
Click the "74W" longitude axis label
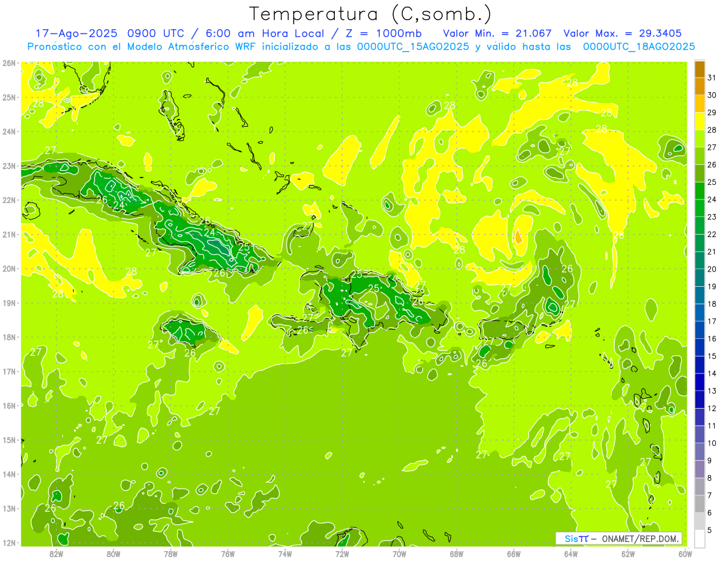285,554
